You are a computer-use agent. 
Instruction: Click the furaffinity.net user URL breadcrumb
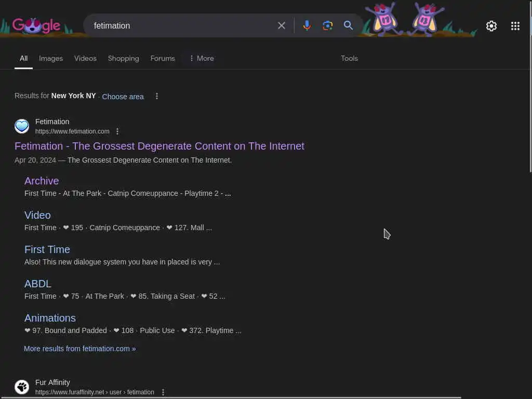(95, 392)
